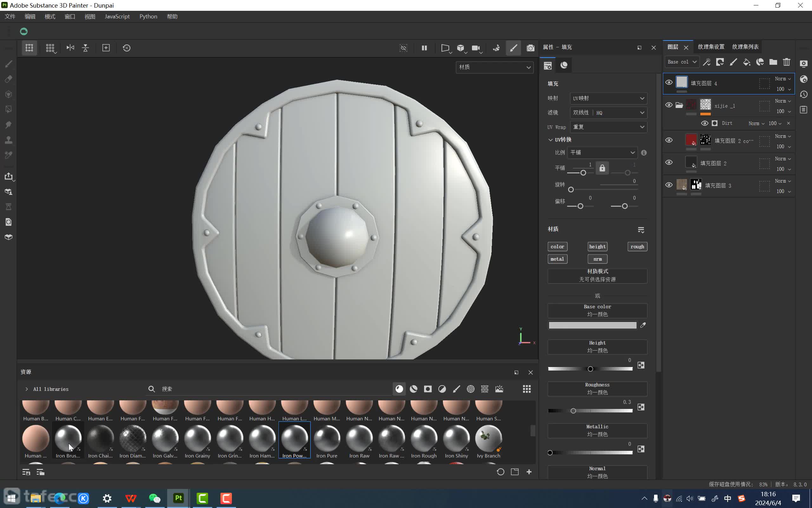Open the JavaScript menu
This screenshot has width=812, height=508.
tap(117, 17)
